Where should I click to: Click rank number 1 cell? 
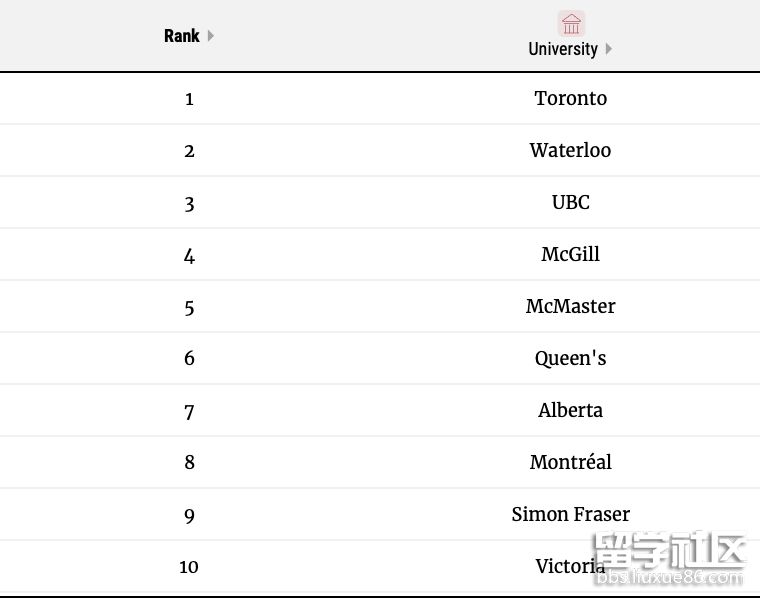click(x=189, y=99)
